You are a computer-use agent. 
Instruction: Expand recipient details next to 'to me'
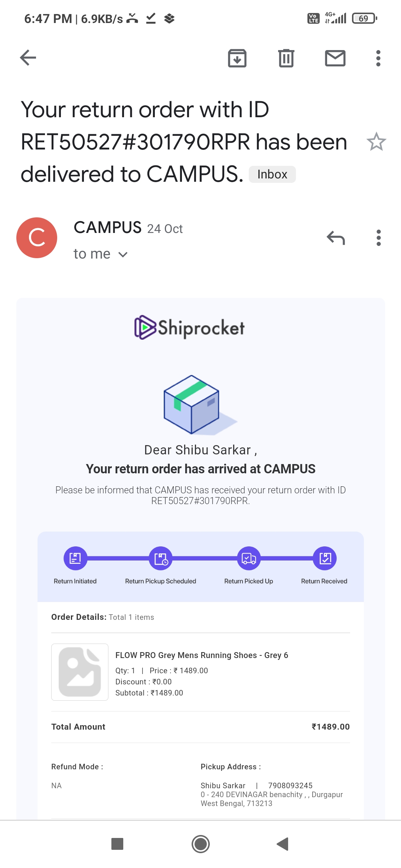click(123, 254)
